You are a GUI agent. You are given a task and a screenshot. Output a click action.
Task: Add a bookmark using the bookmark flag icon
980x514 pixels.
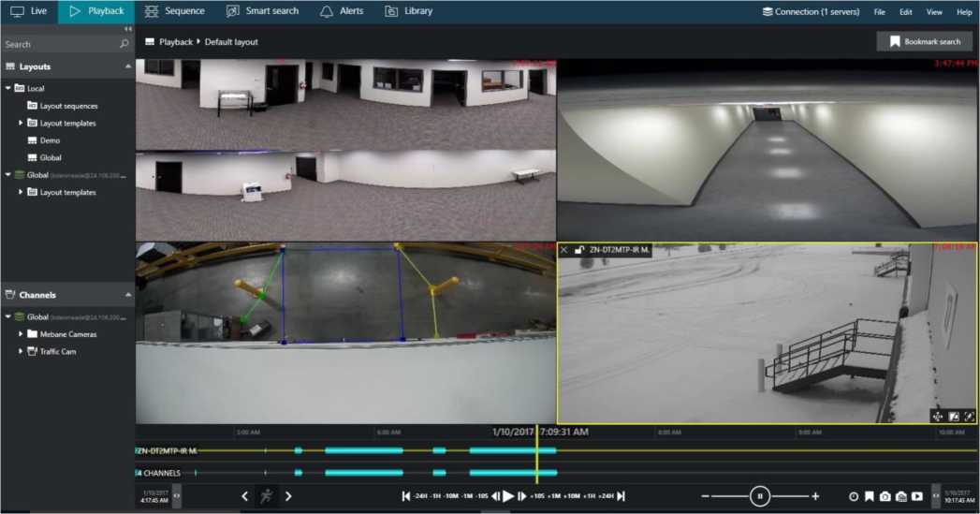click(869, 496)
